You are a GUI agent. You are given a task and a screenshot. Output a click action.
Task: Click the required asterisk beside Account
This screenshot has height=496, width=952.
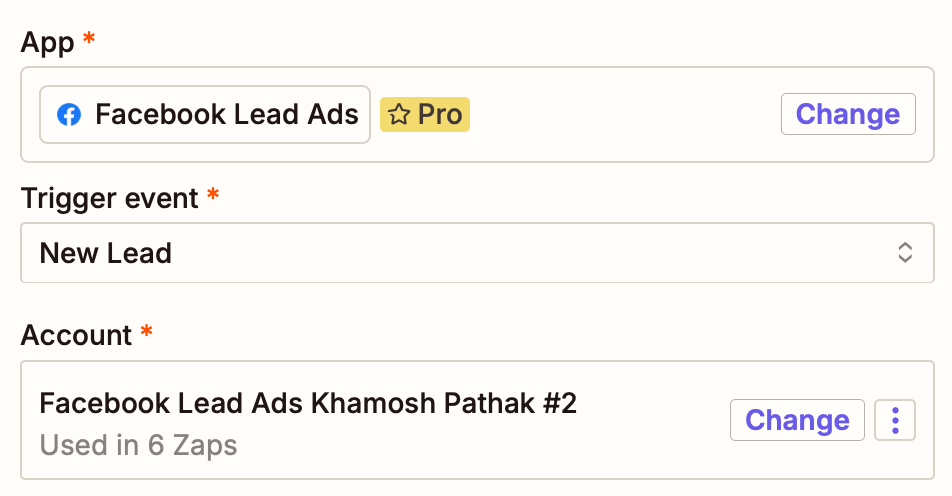tap(147, 333)
